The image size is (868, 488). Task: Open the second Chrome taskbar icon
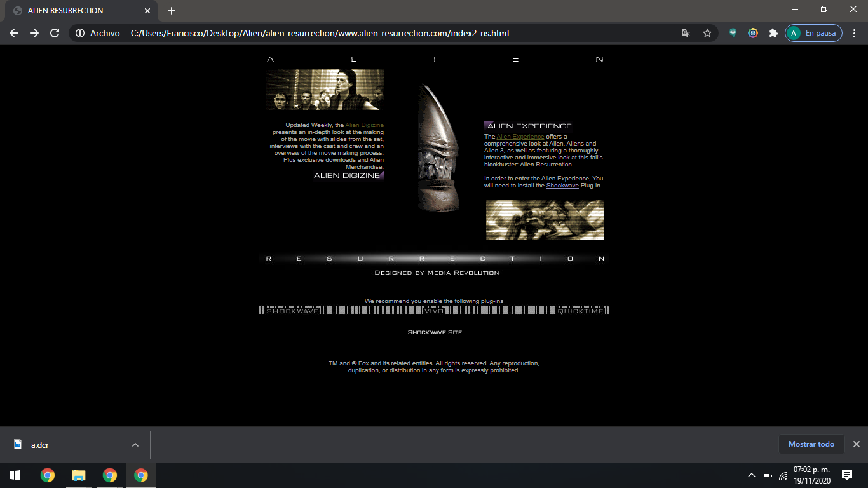pyautogui.click(x=110, y=475)
